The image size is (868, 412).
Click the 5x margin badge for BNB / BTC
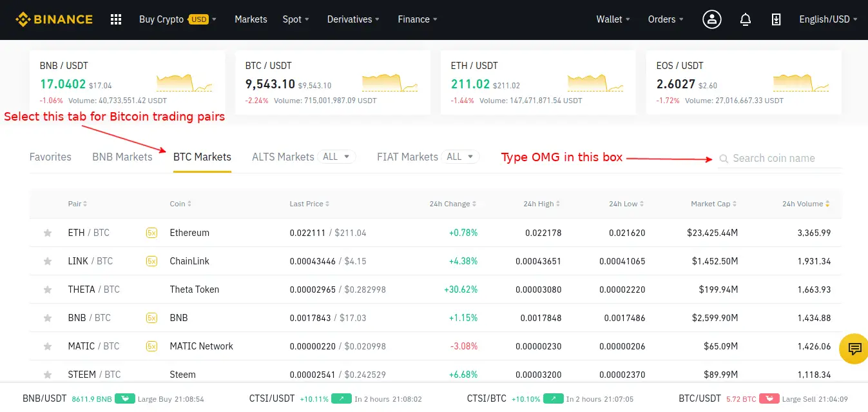[151, 318]
